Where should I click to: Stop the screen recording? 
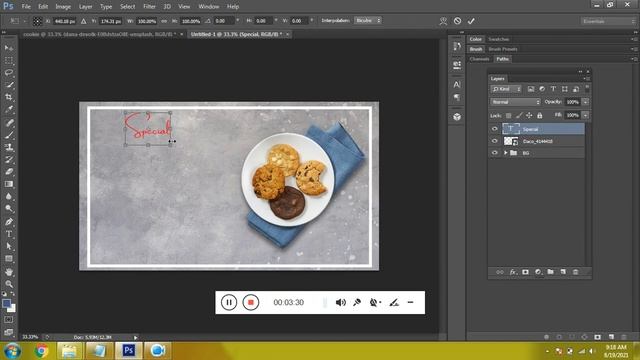click(251, 302)
